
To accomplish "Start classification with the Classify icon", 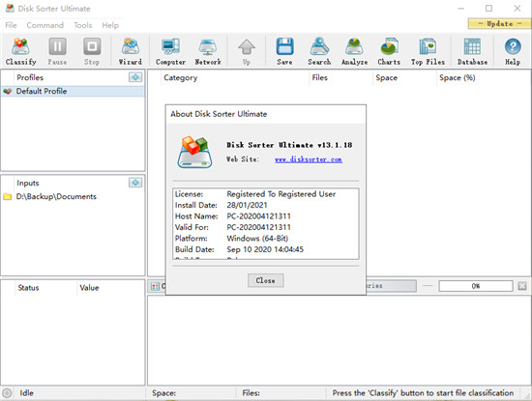I will [x=20, y=51].
